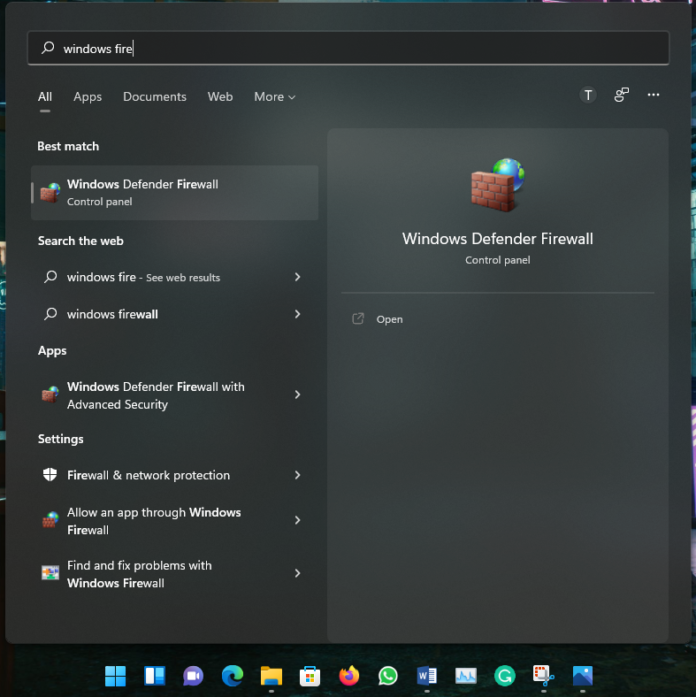Expand the arrow for the "windows firewall" suggestion
The width and height of the screenshot is (696, 697).
click(x=297, y=314)
